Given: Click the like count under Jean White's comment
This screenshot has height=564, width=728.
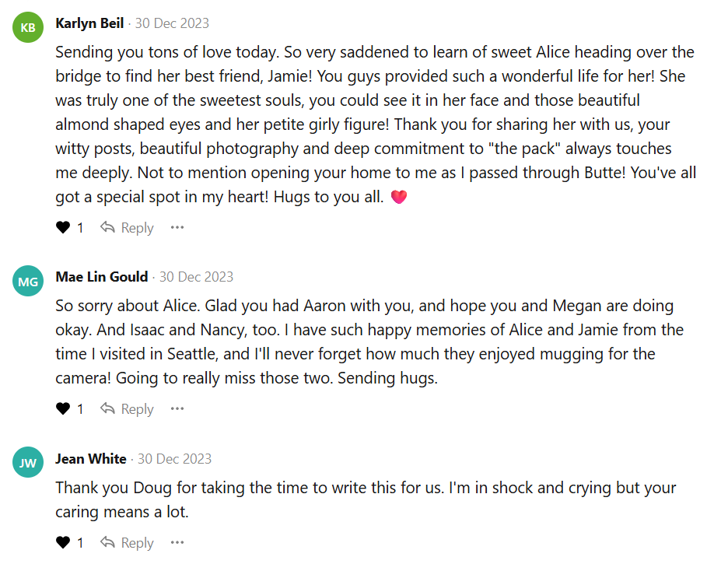Looking at the screenshot, I should pyautogui.click(x=80, y=543).
